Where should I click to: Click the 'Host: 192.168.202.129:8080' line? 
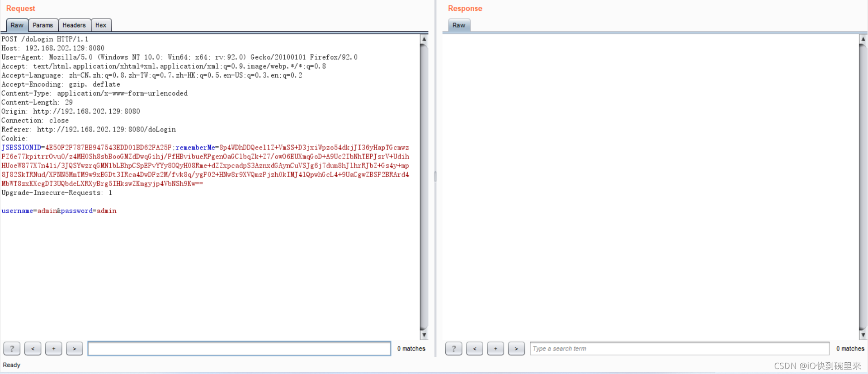tap(53, 48)
